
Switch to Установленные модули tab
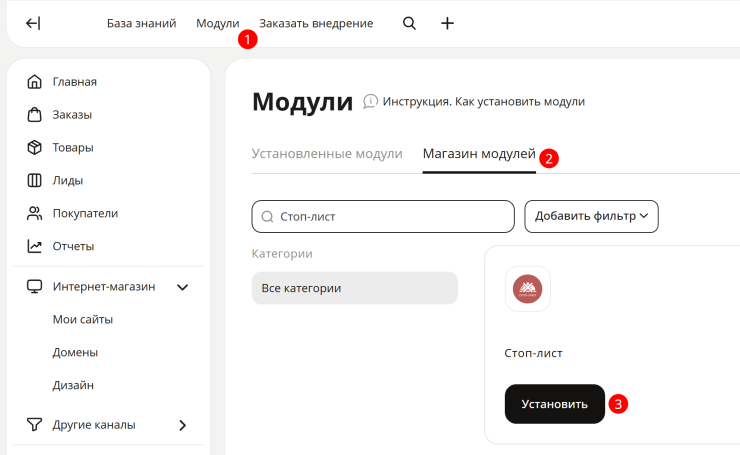point(327,154)
